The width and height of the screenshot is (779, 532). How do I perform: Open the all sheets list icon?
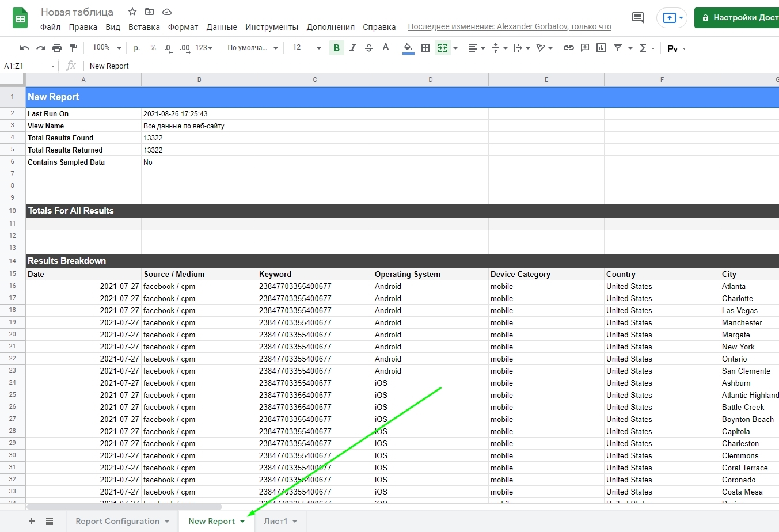[50, 521]
